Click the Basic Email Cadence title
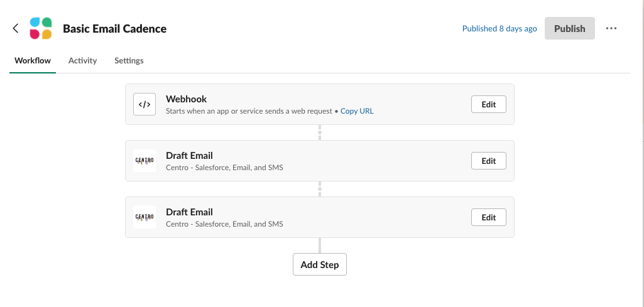Screen dimensions: 644x307 [x=114, y=29]
